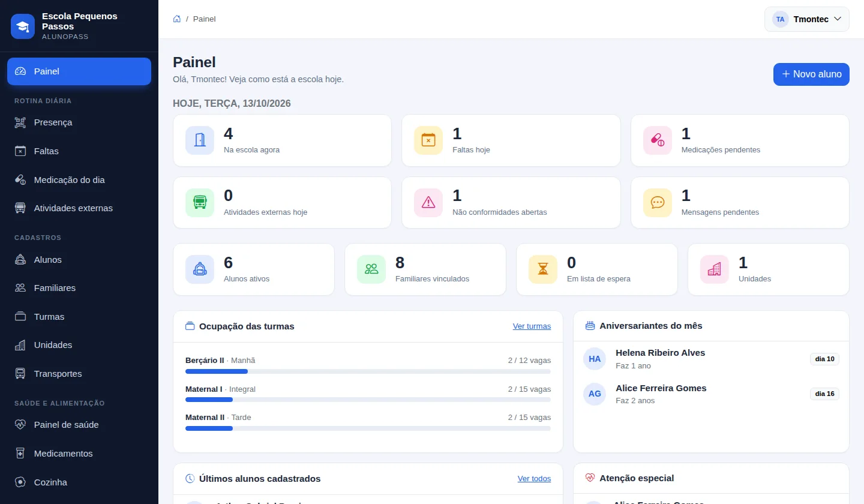Image resolution: width=864 pixels, height=504 pixels.
Task: Click the building icon on 'Unidades' card
Action: coord(715,269)
